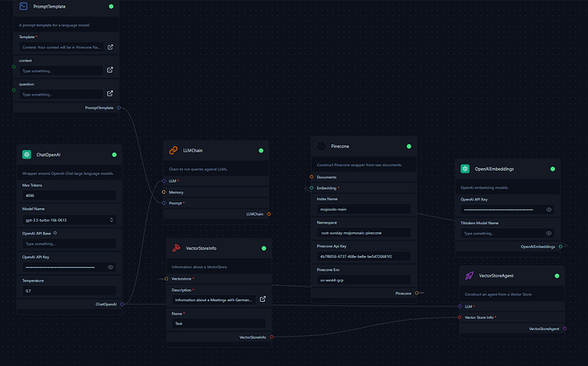588x366 pixels.
Task: Open Template field in external editor
Action: click(x=110, y=47)
